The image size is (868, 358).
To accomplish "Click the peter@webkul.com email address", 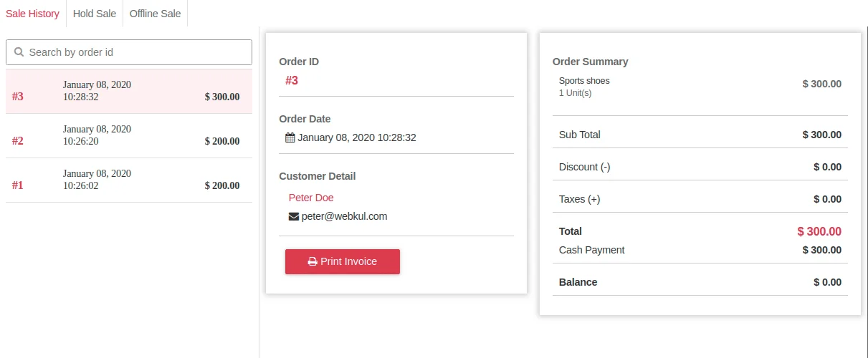I will click(344, 216).
